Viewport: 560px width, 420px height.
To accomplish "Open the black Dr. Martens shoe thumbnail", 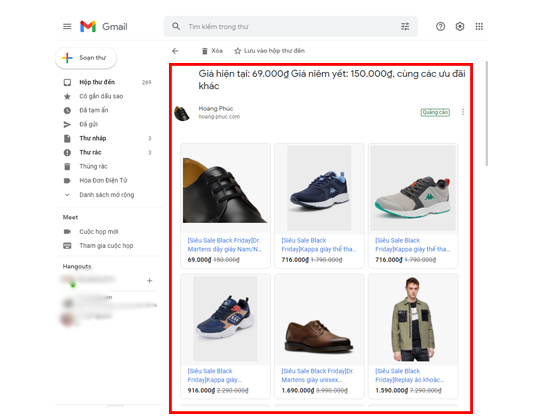I will click(225, 189).
